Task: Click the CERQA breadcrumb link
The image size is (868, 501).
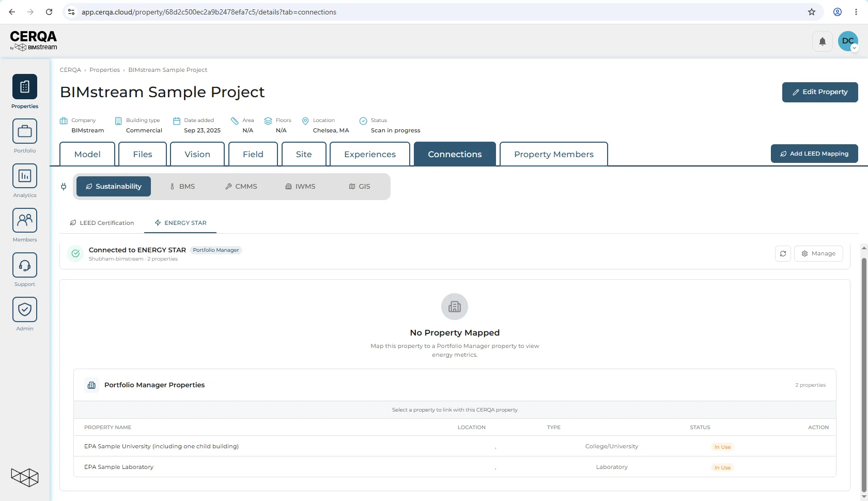Action: [x=70, y=70]
